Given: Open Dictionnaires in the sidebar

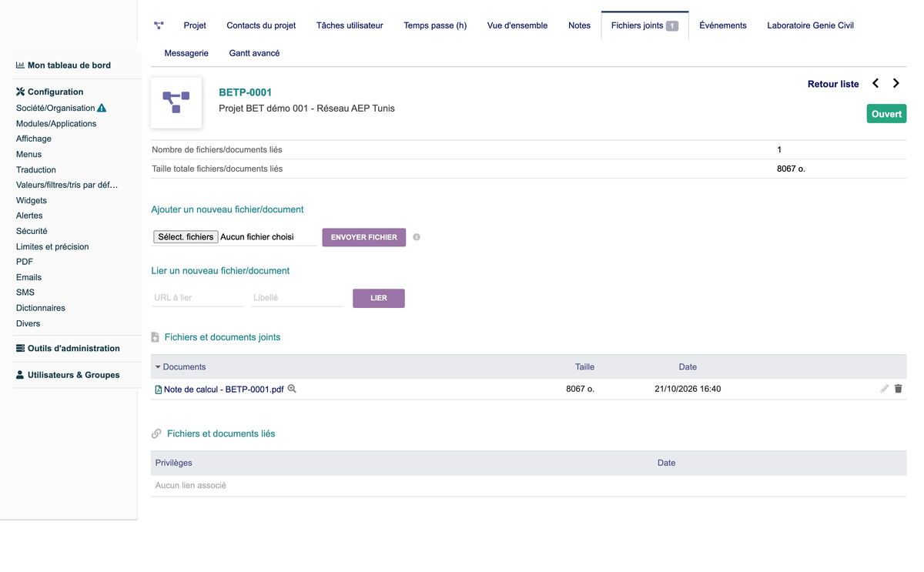Looking at the screenshot, I should [x=41, y=308].
